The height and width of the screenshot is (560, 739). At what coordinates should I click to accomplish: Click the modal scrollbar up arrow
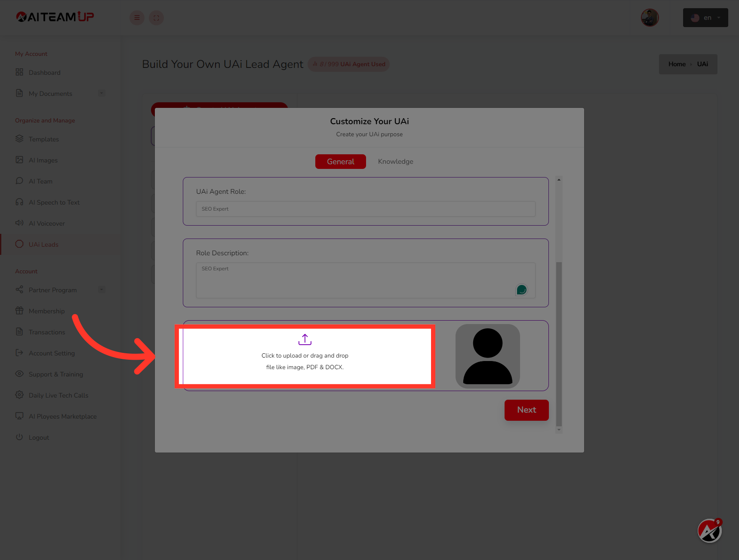click(559, 180)
